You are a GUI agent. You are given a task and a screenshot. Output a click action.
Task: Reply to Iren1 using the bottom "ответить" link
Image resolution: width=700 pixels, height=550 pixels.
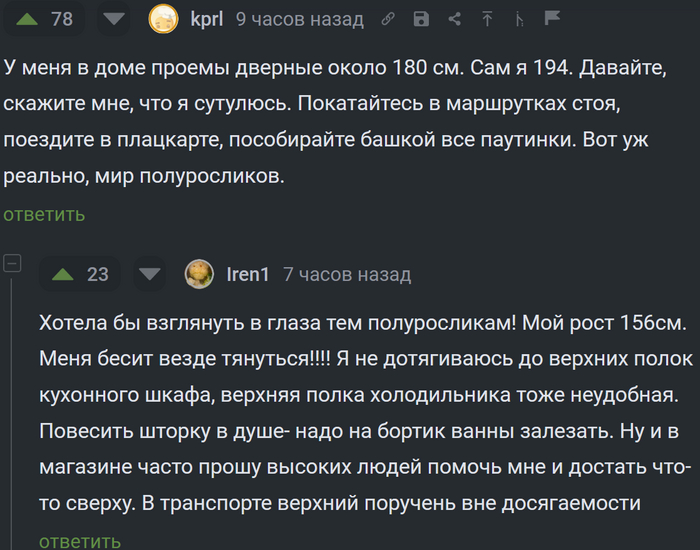[x=80, y=542]
